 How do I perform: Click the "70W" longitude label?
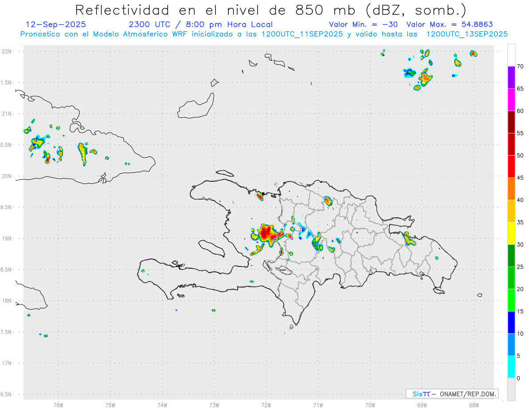370,405
